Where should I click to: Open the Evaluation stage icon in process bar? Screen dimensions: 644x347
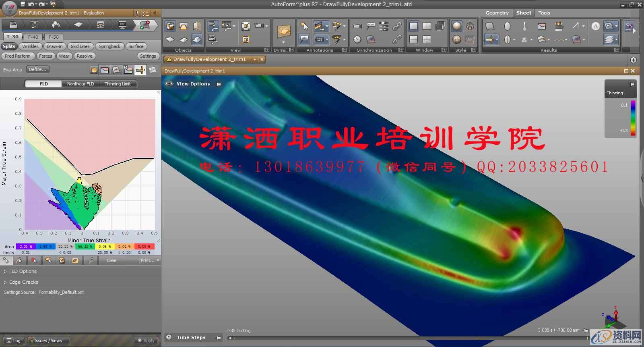[x=145, y=25]
